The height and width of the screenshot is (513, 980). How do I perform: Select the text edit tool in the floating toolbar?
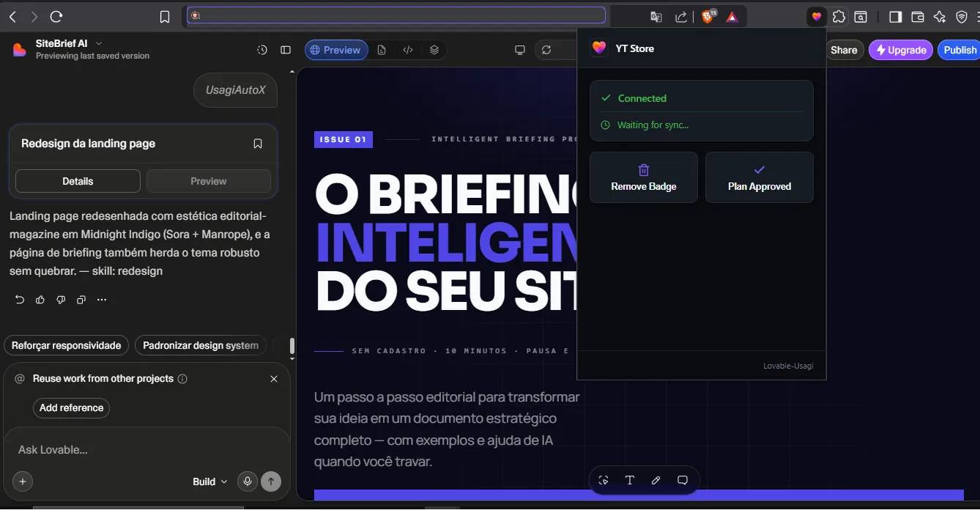pyautogui.click(x=630, y=480)
